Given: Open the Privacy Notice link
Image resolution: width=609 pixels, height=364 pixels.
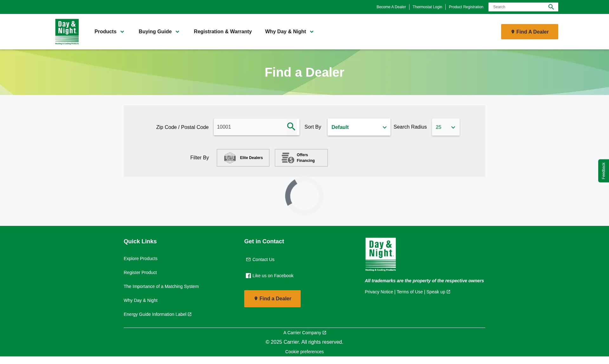Looking at the screenshot, I should click(379, 292).
